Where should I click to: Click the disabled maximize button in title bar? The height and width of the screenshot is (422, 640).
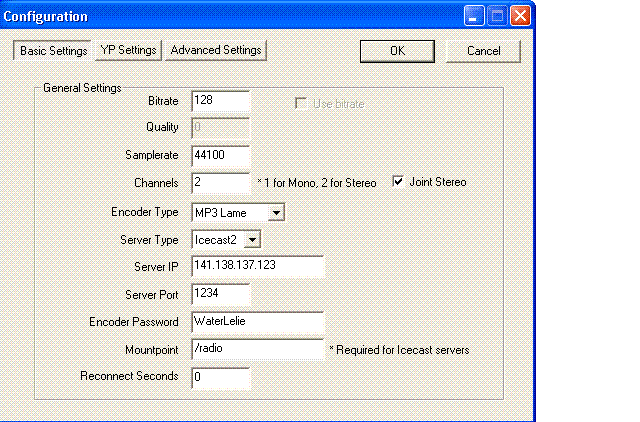pos(497,16)
